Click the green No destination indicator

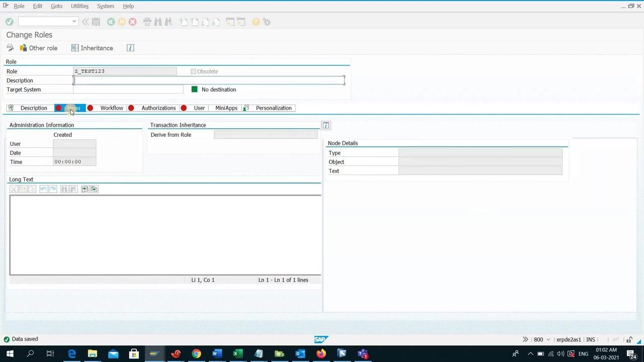(x=195, y=89)
